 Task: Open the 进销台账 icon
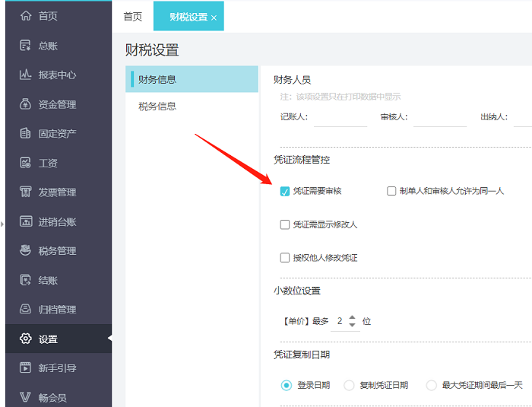(26, 221)
